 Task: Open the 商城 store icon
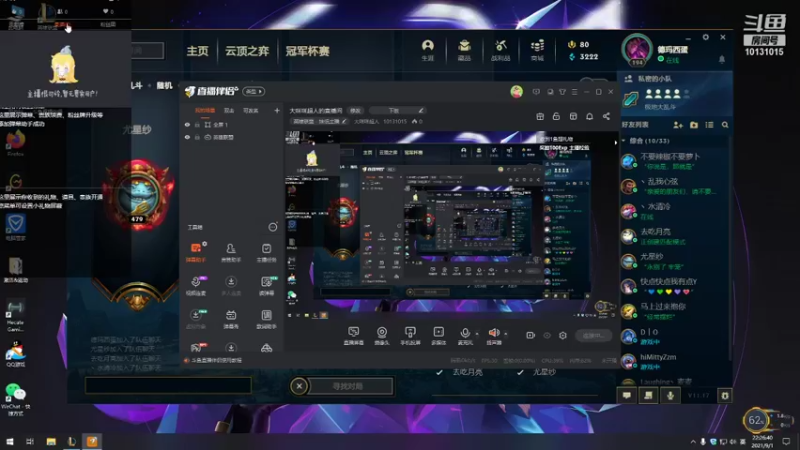tap(537, 50)
